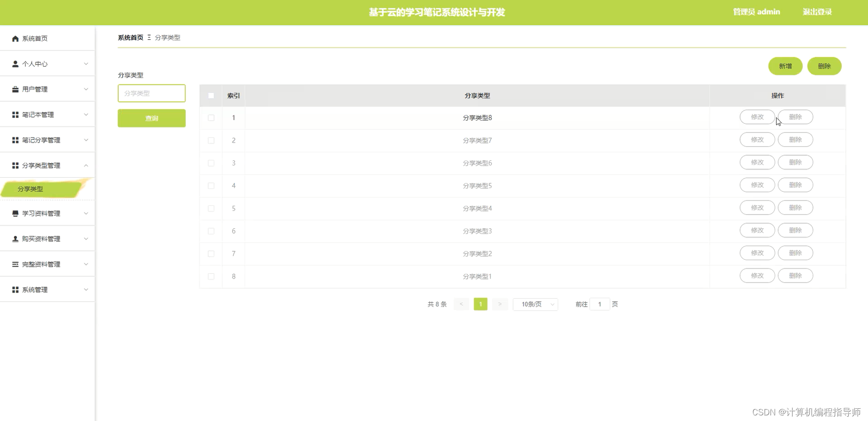Screen dimensions: 868x421
Task: Expand the 购买资料管理 menu chevron
Action: click(86, 239)
